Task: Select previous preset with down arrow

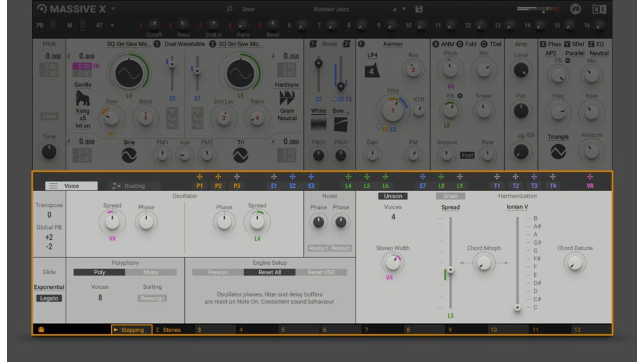Action: 404,9
